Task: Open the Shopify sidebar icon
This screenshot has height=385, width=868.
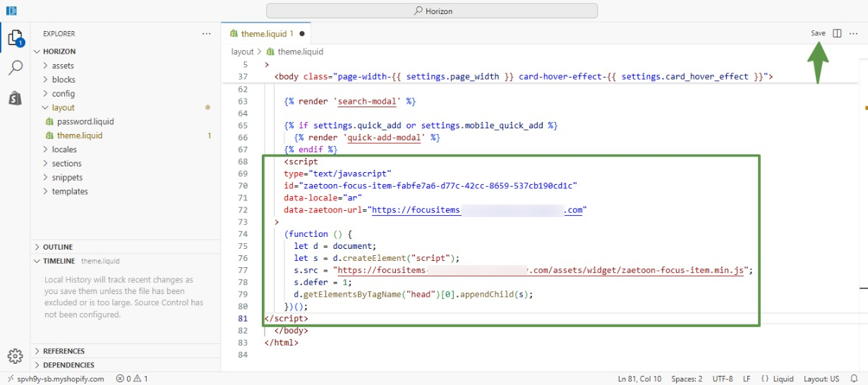Action: click(15, 98)
